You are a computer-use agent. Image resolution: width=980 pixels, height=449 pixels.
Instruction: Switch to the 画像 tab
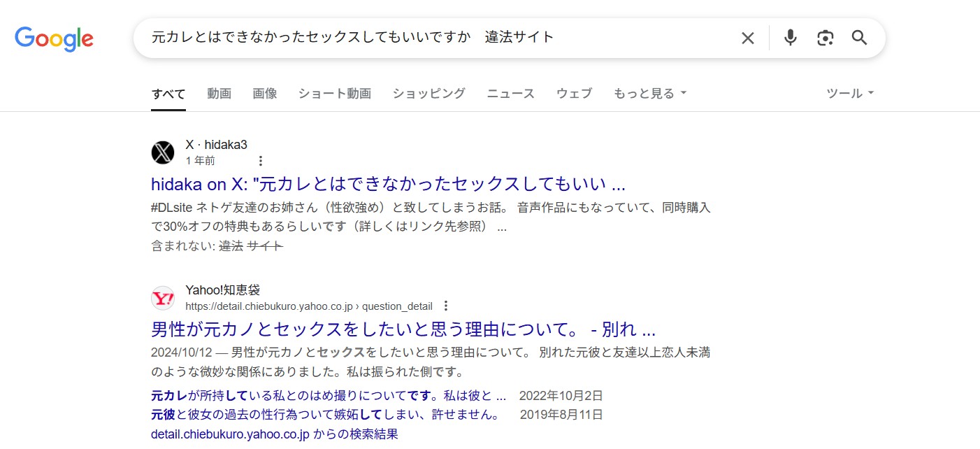264,92
